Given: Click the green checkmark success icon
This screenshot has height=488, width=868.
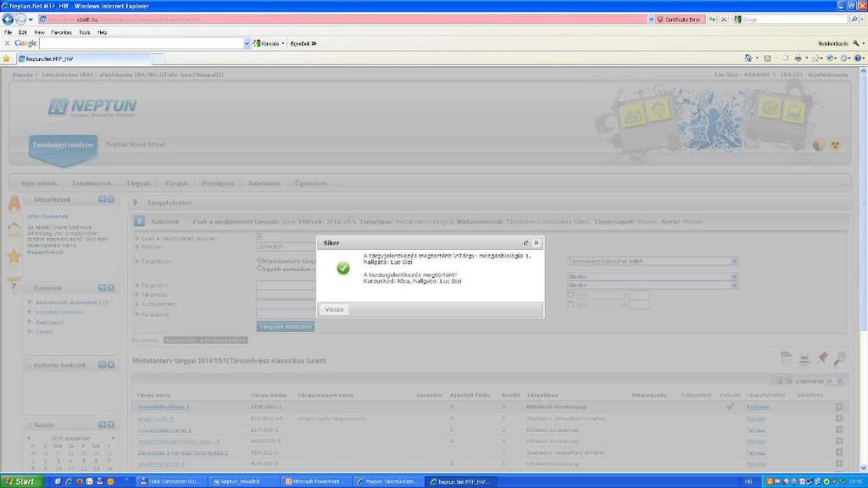Looking at the screenshot, I should [x=343, y=269].
